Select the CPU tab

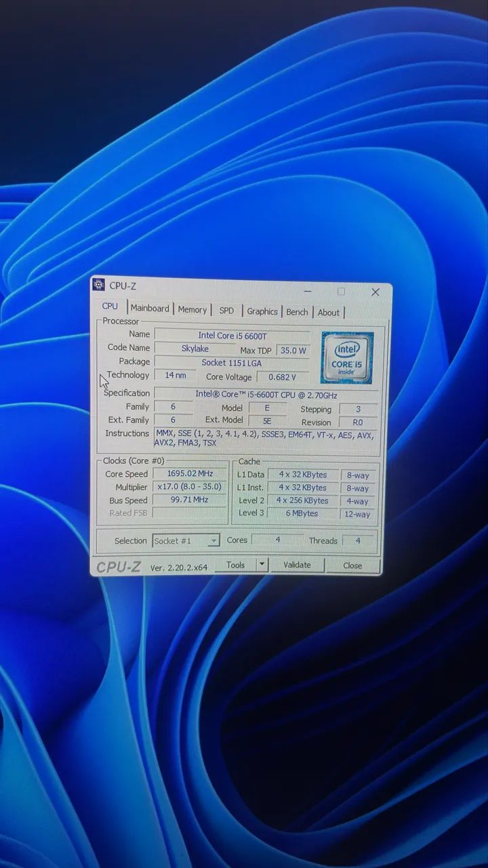110,307
